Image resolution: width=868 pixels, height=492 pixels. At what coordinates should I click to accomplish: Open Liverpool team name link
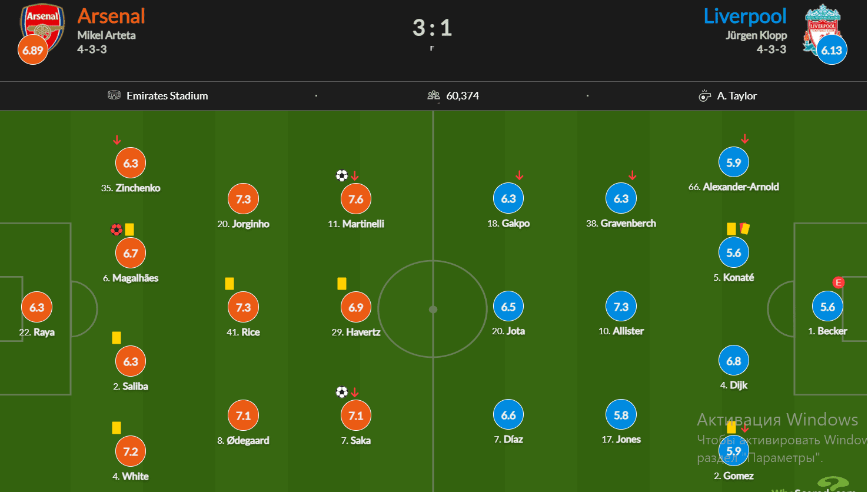pos(745,16)
